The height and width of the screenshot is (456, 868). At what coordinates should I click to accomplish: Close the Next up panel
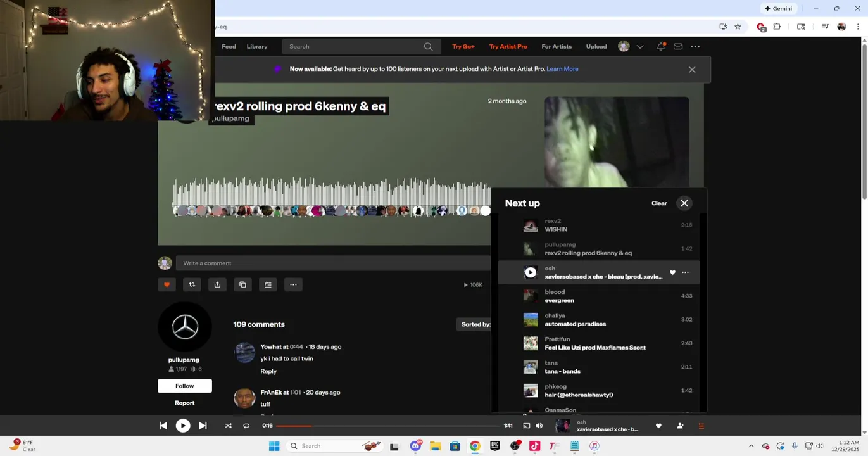click(x=684, y=203)
